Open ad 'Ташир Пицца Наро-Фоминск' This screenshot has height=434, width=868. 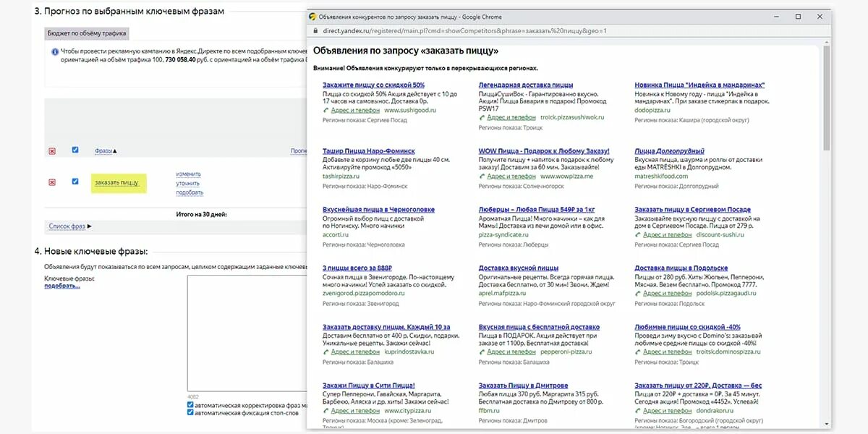369,151
